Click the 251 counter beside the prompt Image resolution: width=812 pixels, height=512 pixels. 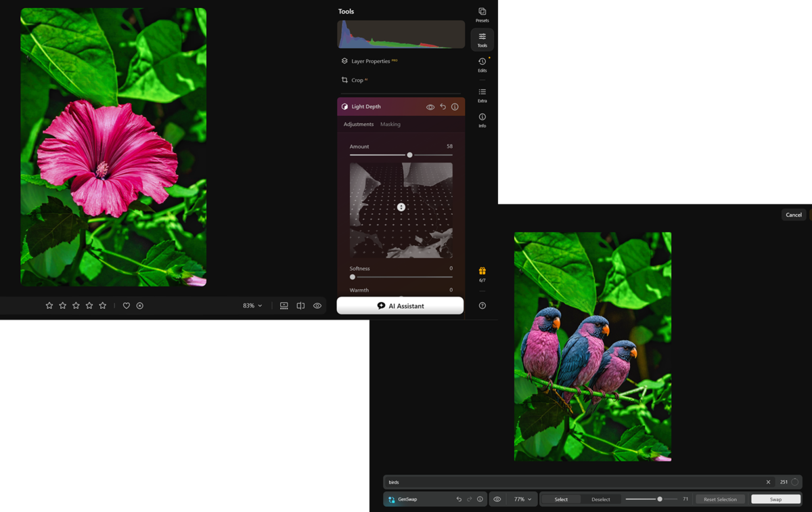click(x=784, y=482)
